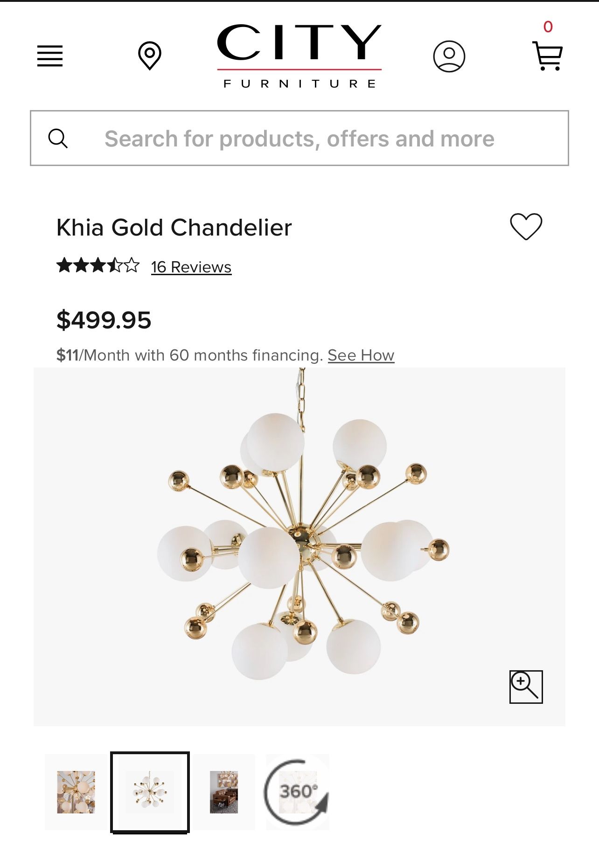Open the 16 Reviews link
This screenshot has width=599, height=868.
pyautogui.click(x=191, y=267)
